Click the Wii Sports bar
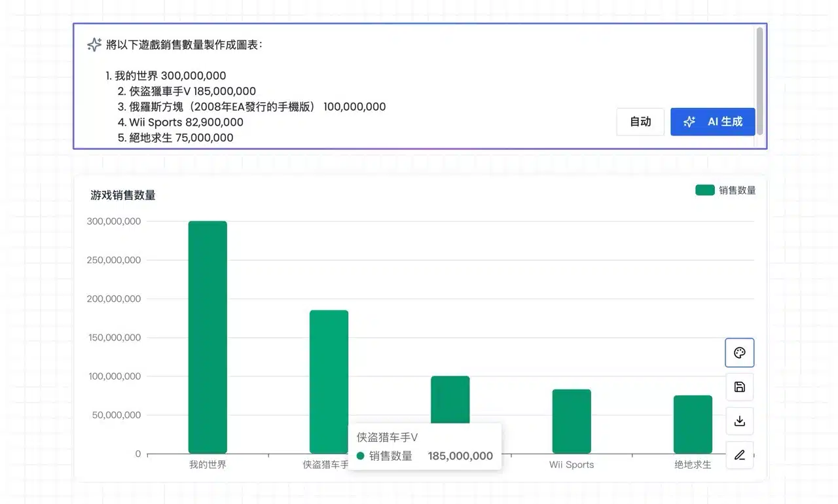838x504 pixels. 571,421
